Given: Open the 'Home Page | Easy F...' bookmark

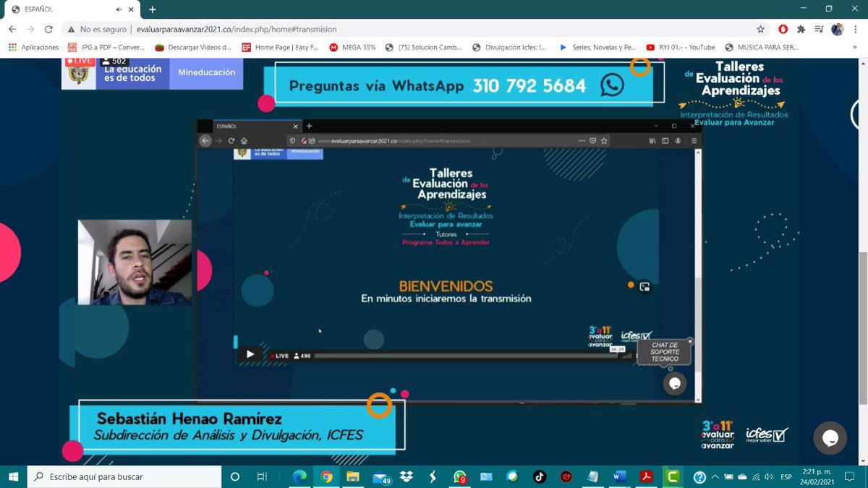Looking at the screenshot, I should coord(280,47).
